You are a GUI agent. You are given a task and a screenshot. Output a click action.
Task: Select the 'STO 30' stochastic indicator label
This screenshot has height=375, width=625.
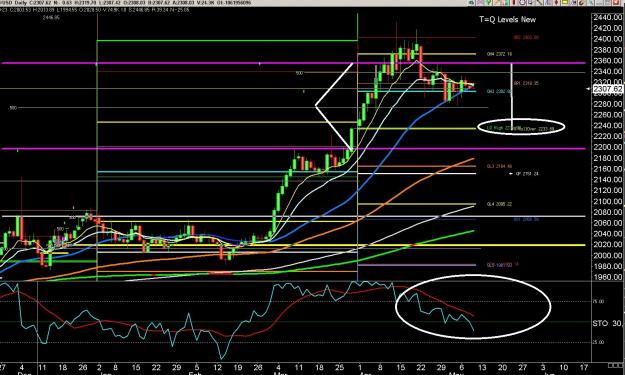point(607,323)
